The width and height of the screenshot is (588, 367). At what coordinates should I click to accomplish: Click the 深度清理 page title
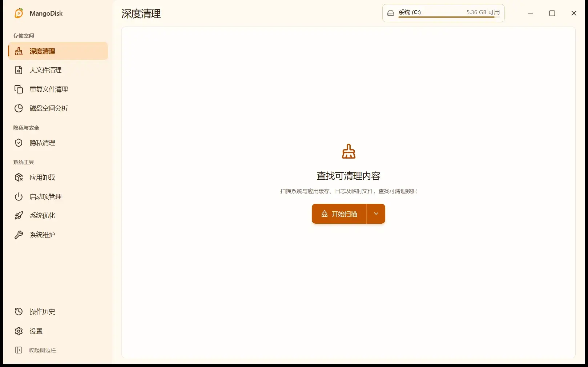pyautogui.click(x=141, y=14)
